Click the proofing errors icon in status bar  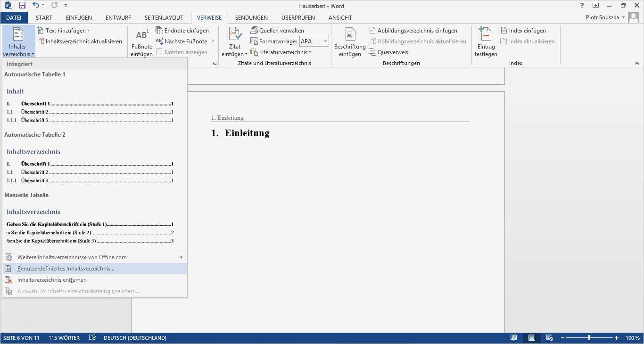92,338
